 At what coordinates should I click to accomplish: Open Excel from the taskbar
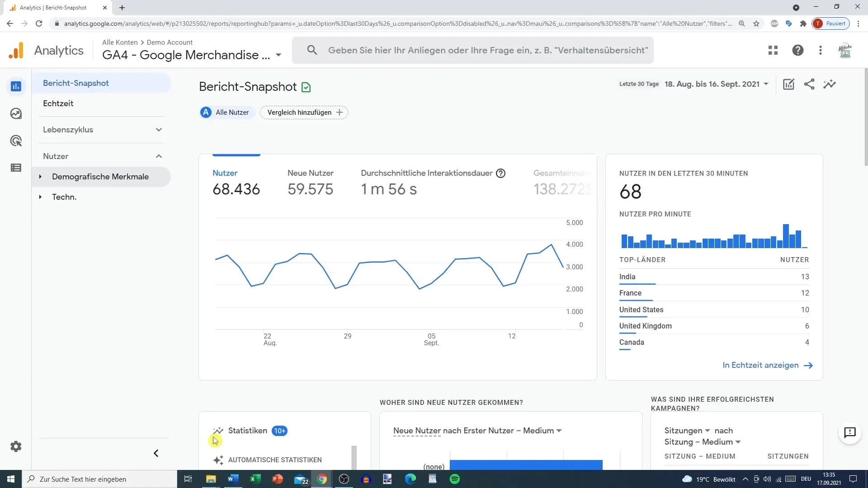click(255, 479)
